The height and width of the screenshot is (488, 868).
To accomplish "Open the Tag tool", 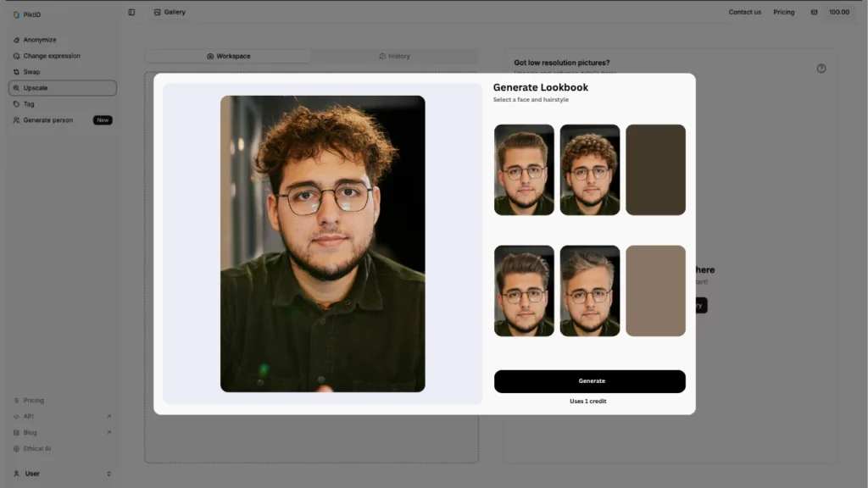I will 31,103.
